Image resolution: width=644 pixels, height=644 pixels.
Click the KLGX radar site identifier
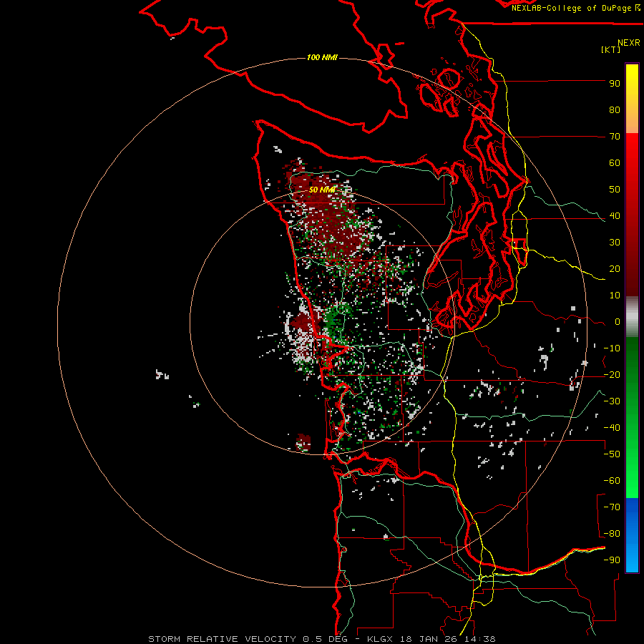coord(379,639)
